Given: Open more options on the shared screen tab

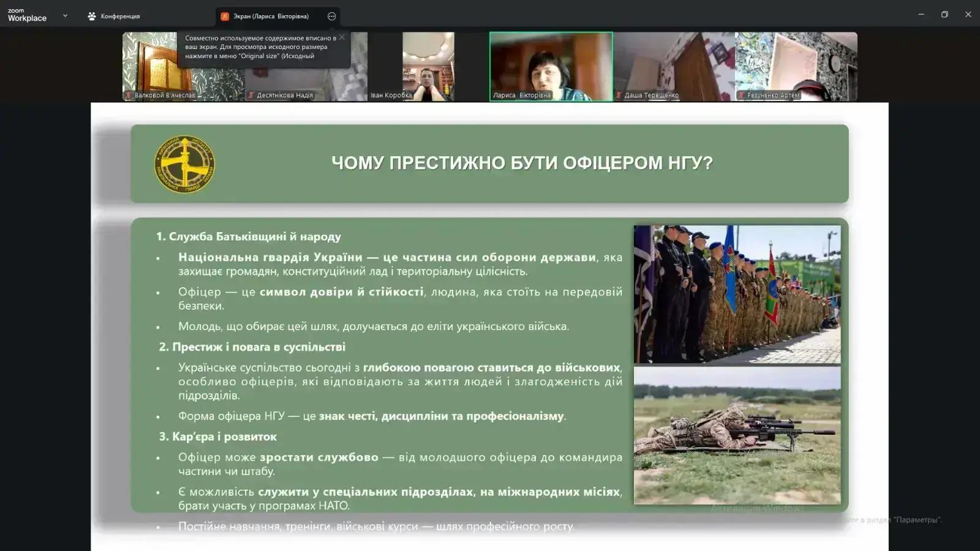Looking at the screenshot, I should coord(331,17).
